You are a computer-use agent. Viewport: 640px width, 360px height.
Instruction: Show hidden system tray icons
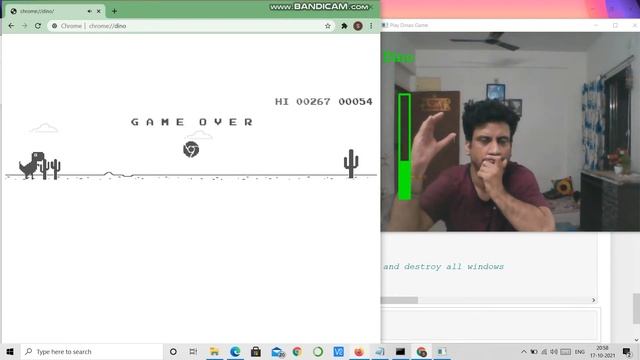tap(524, 351)
